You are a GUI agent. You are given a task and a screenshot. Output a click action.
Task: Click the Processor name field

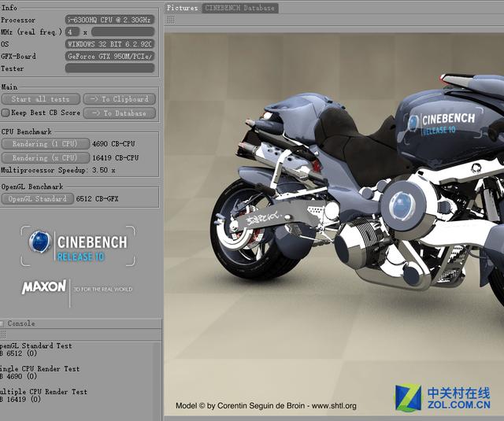pos(109,20)
